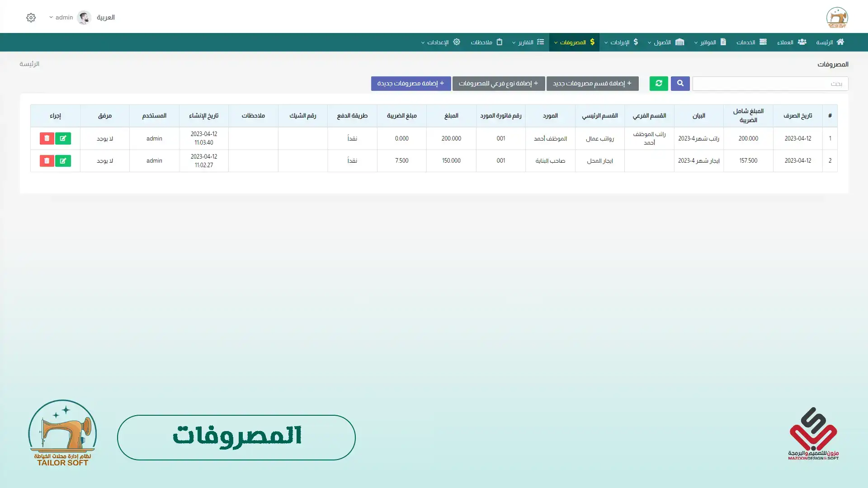Open the settings gear icon at top-left
The height and width of the screenshot is (488, 868).
tap(31, 18)
